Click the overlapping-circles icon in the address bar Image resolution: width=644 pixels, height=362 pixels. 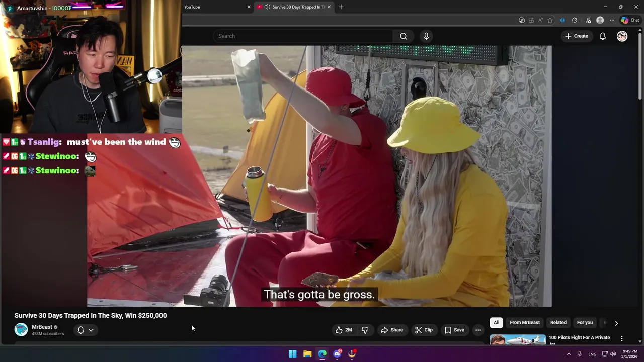point(522,20)
